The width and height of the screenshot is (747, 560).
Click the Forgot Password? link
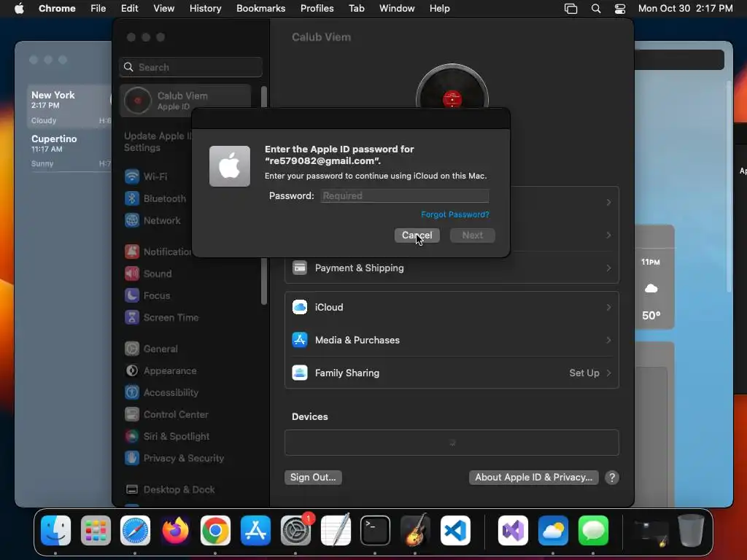point(455,215)
